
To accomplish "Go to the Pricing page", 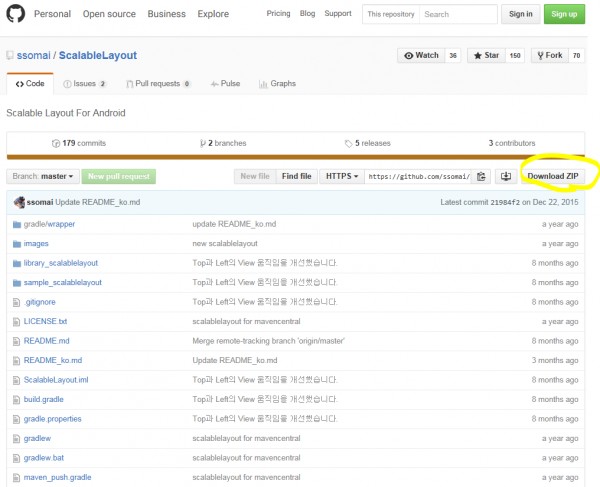I will pos(278,13).
